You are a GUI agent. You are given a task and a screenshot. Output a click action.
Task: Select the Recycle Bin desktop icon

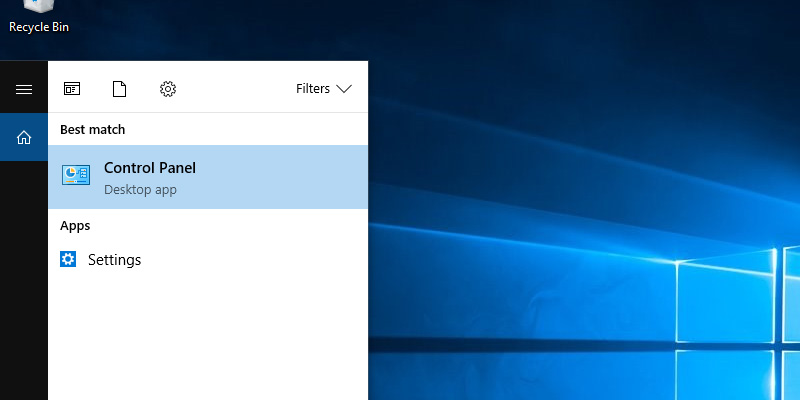tap(38, 8)
